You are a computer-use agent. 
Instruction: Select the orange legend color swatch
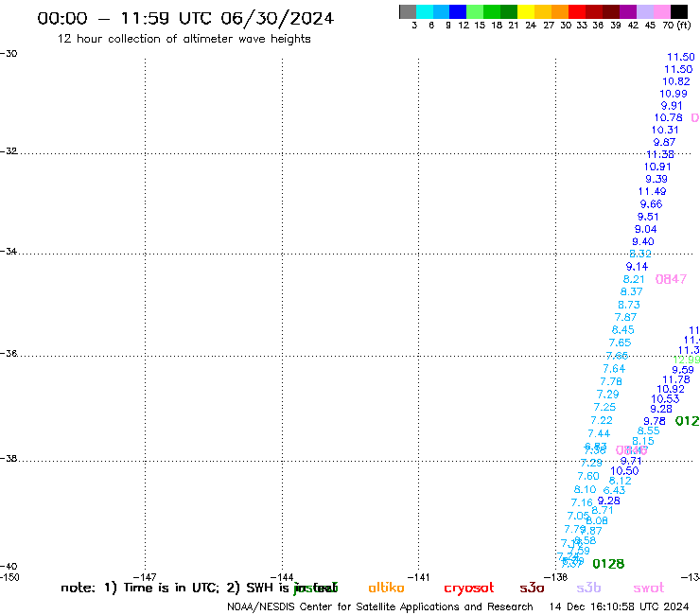pos(560,11)
